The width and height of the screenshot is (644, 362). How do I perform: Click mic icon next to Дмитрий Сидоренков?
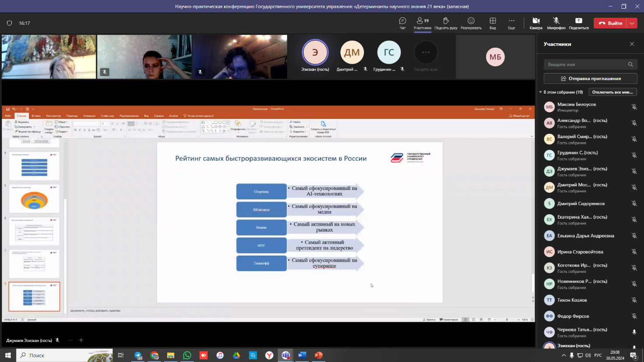coord(634,204)
